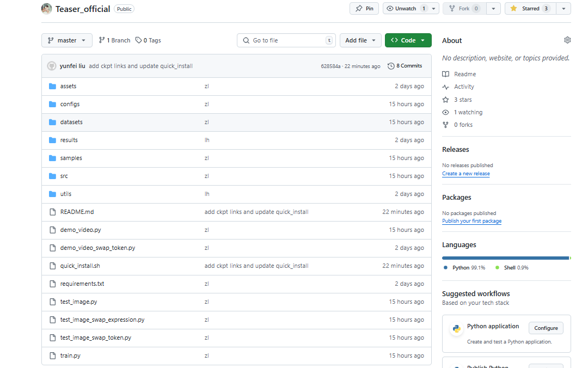
Task: Open the demo_video_swap_token.py file
Action: [98, 248]
